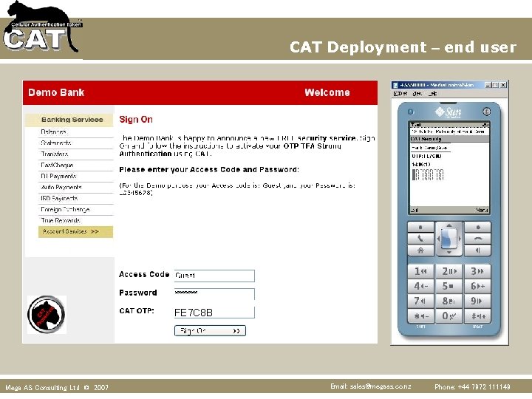
Task: Focus the Access Code input field
Action: (x=214, y=276)
